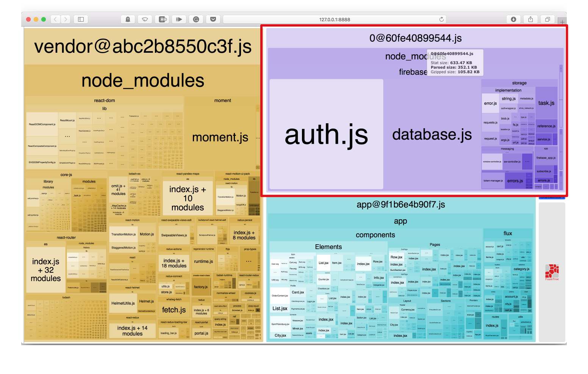Click "omit.js + 41 modules" block

coord(118,190)
